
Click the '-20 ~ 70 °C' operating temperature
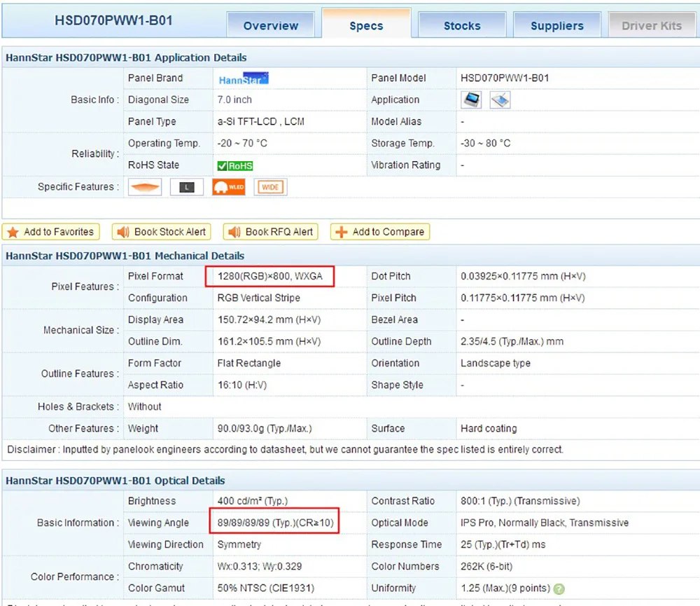(242, 143)
